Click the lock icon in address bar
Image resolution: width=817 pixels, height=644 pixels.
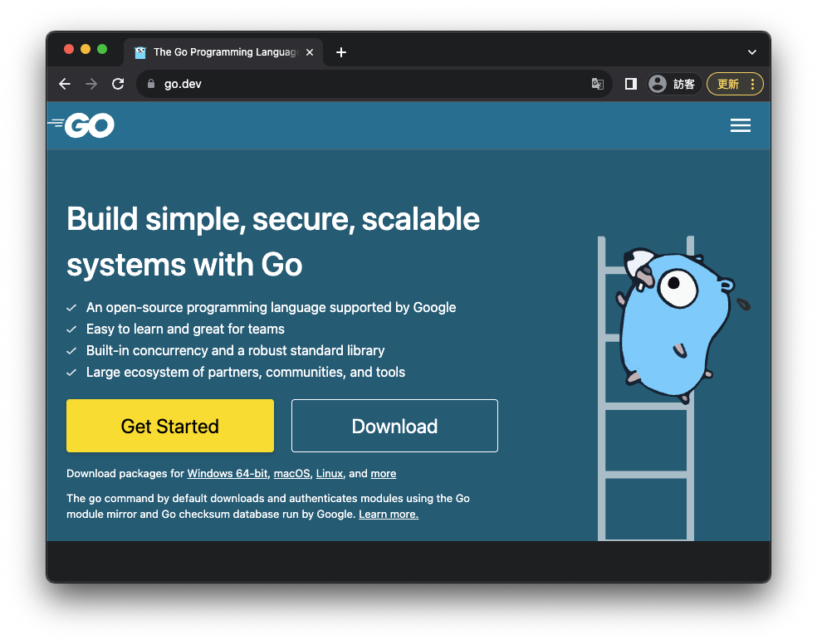click(151, 84)
